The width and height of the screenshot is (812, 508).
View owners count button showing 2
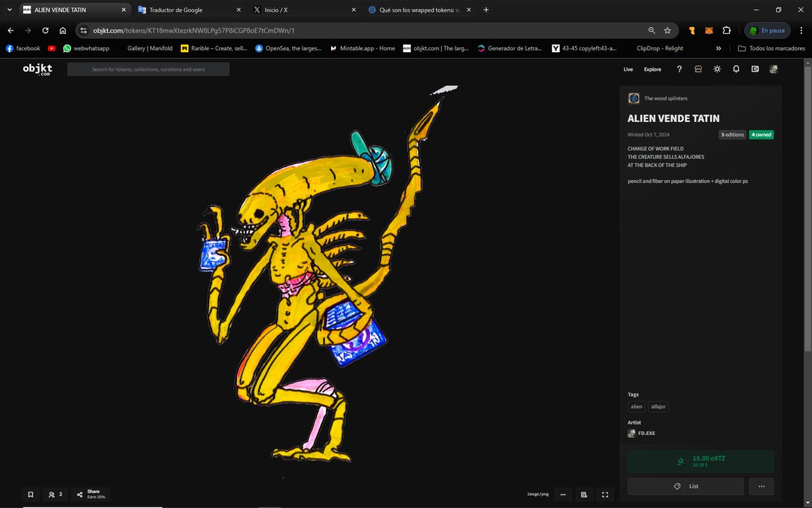point(55,494)
